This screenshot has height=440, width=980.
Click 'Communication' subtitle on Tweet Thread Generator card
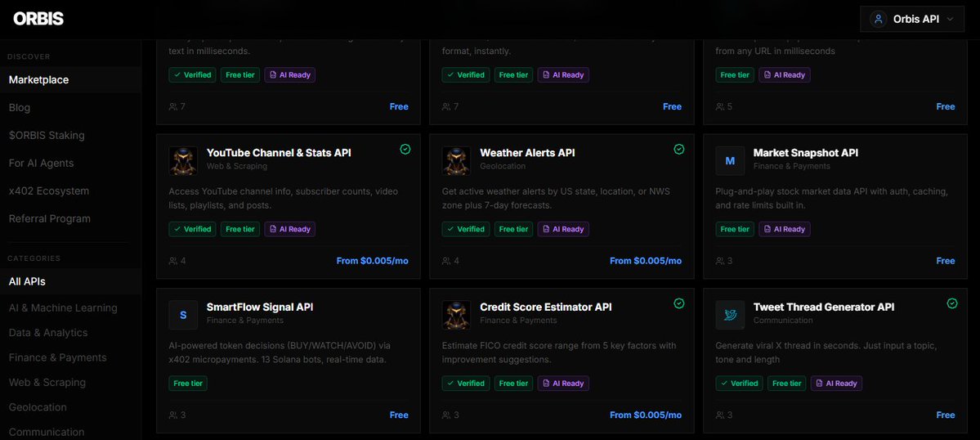pos(783,321)
